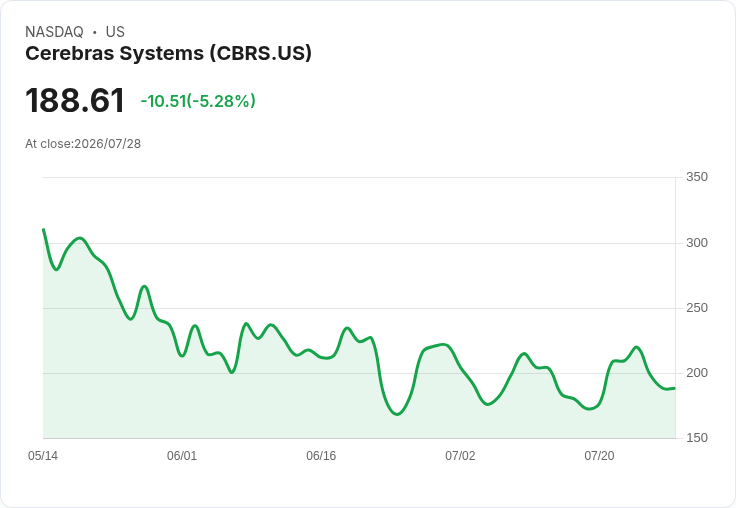Click the US market label
736x508 pixels.
coord(115,32)
